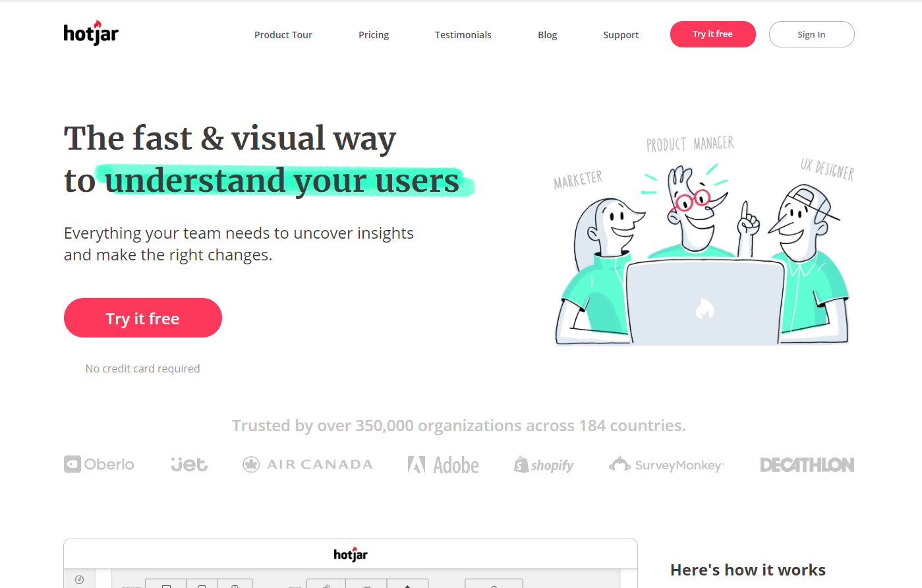Go to the Pricing page
This screenshot has width=922, height=588.
tap(374, 35)
